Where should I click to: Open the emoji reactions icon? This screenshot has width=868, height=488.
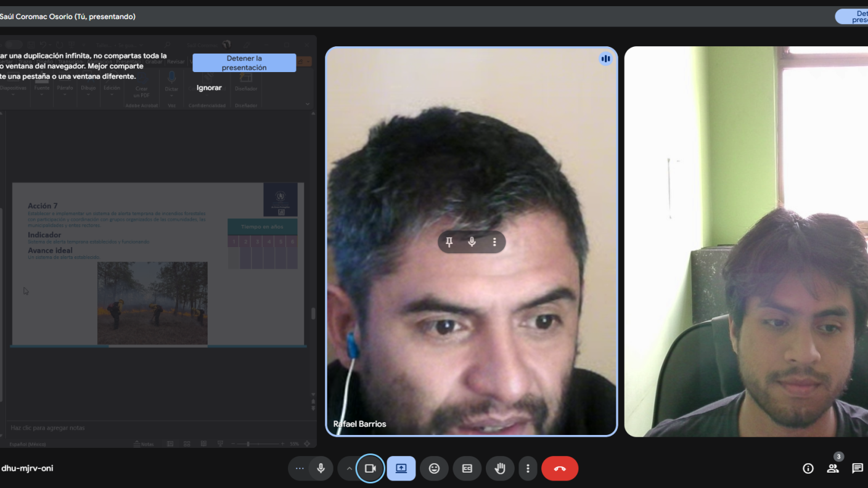[x=434, y=468]
